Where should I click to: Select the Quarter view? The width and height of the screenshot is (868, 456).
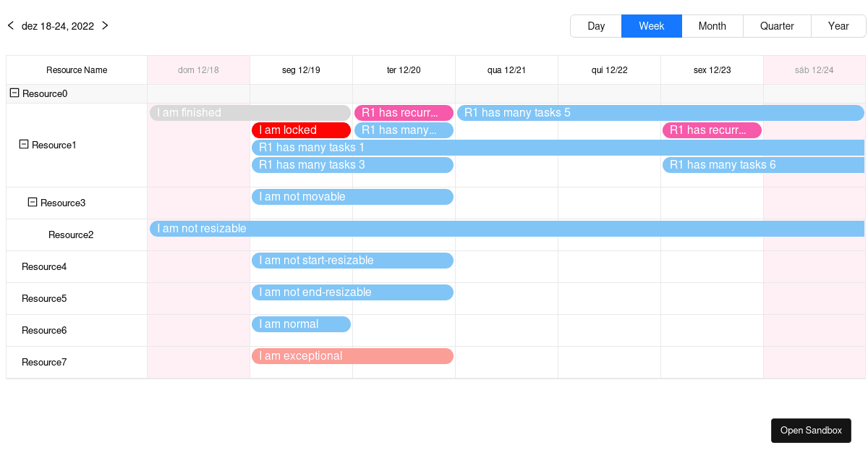[x=776, y=26]
